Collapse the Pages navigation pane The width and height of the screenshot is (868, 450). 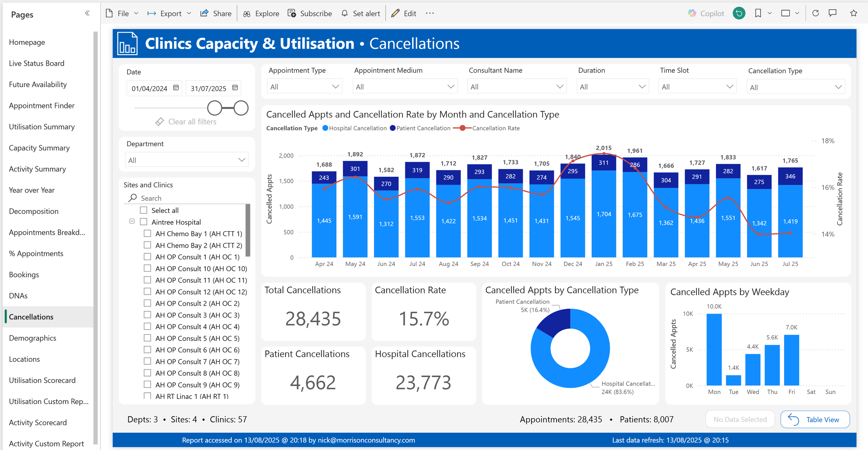tap(87, 13)
